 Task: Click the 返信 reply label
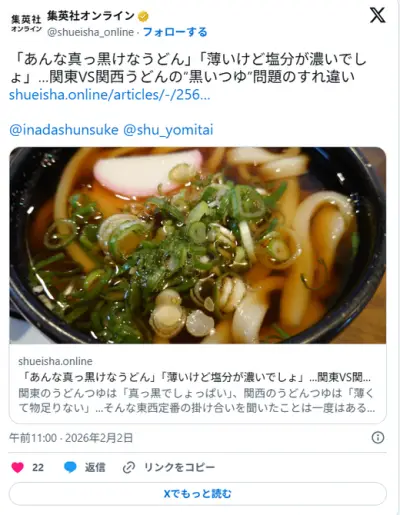(x=95, y=467)
